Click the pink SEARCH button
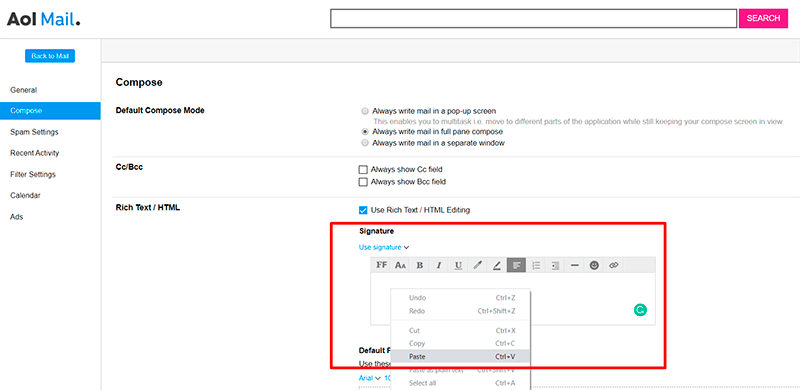800x390 pixels. coord(763,18)
